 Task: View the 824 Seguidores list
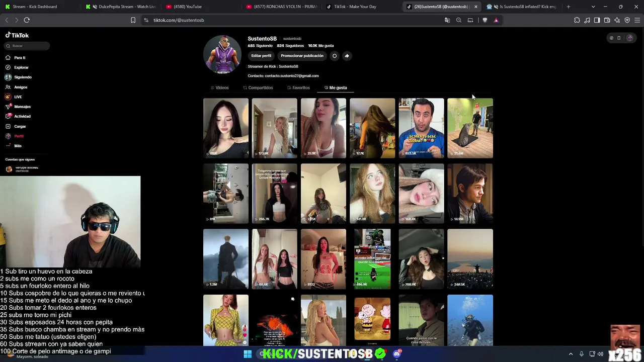(290, 46)
